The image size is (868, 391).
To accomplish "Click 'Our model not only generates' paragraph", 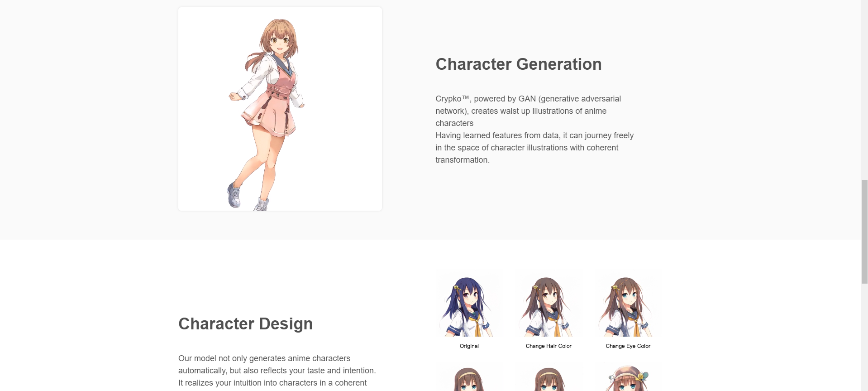I will coord(277,371).
